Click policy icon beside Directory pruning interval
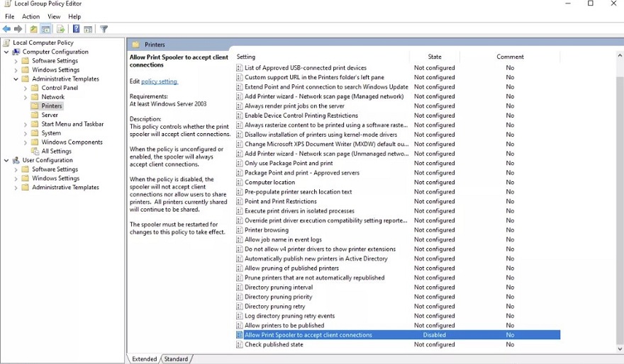The height and width of the screenshot is (364, 624). (239, 288)
